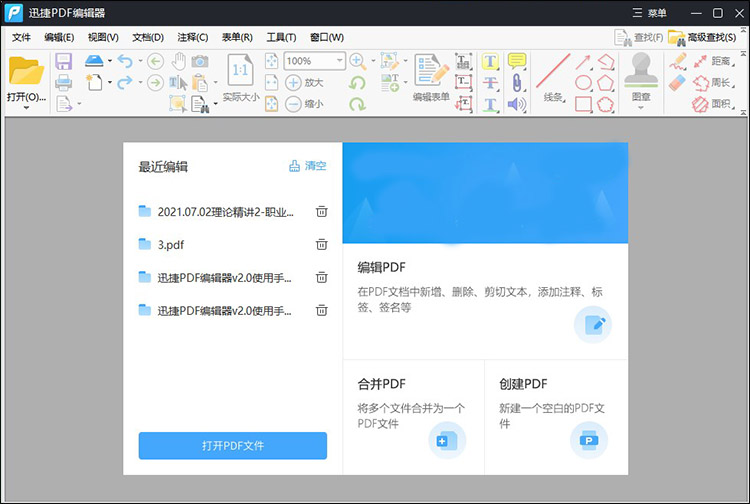Click the 实际大小 1:1 page icon
The image size is (750, 504).
[x=241, y=70]
